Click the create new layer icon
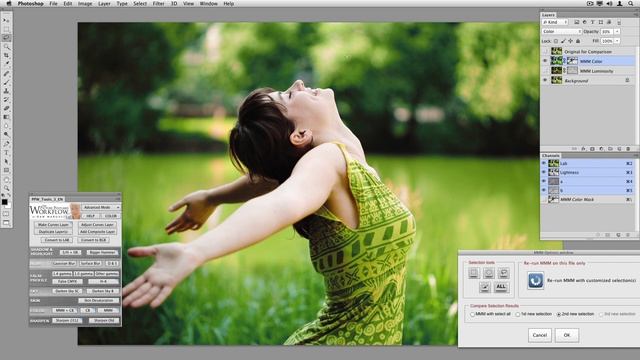Image resolution: width=640 pixels, height=360 pixels. point(619,149)
